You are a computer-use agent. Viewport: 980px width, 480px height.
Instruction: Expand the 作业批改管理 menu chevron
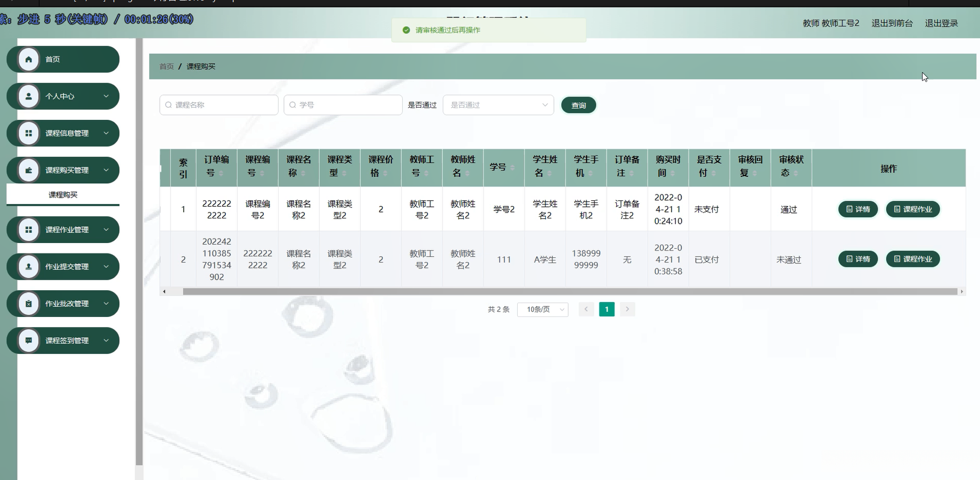coord(106,304)
